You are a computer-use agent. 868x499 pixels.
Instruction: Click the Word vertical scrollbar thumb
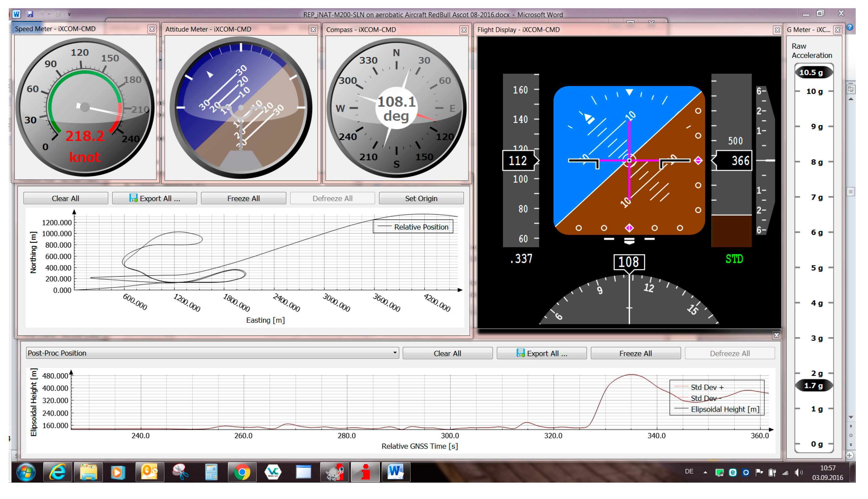851,192
